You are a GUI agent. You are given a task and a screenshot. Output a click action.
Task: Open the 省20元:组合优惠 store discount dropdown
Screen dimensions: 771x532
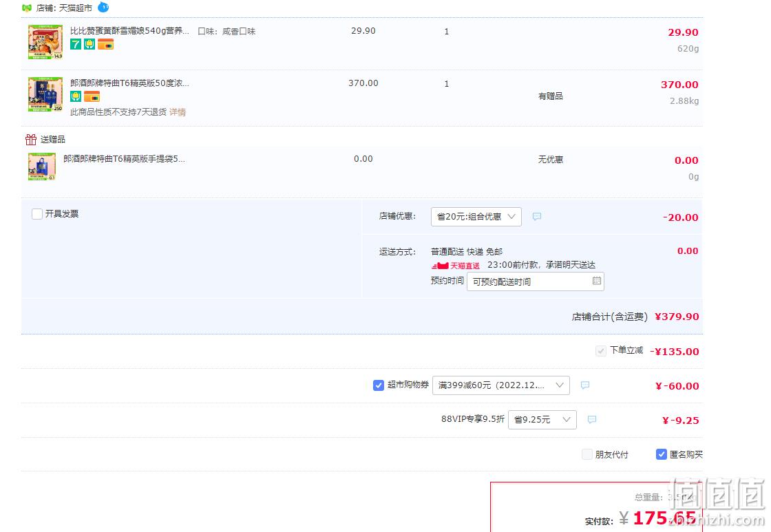coord(476,217)
